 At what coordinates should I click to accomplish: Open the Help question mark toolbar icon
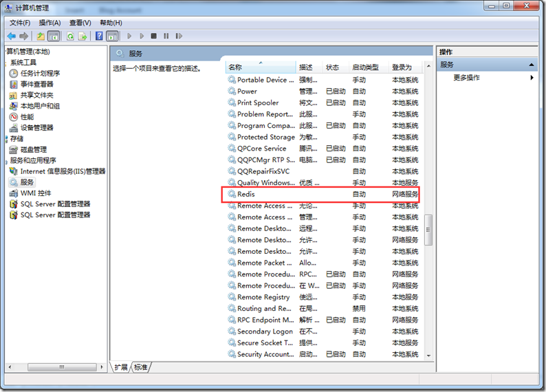coord(99,36)
